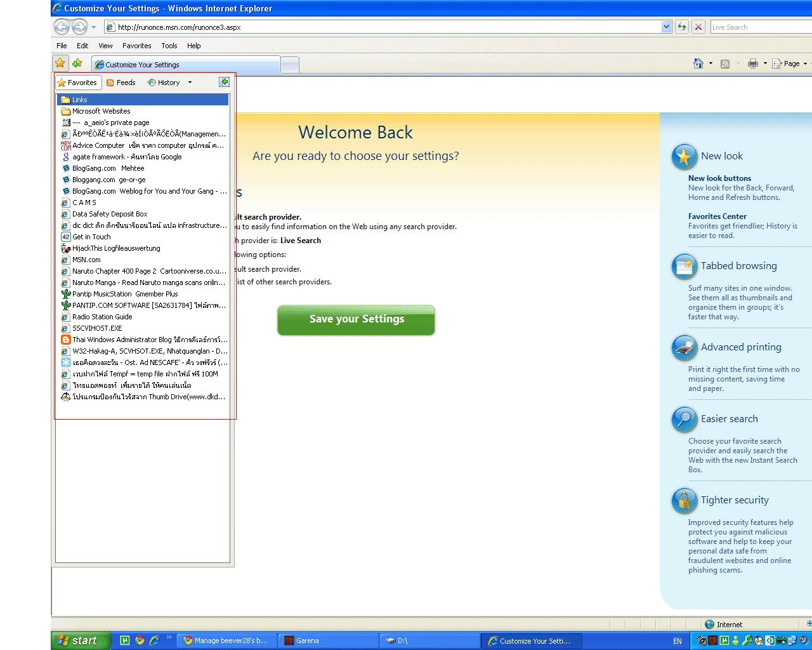Open Naruto Chapter 400 Page 2 favorite
The image size is (812, 650).
pyautogui.click(x=143, y=271)
